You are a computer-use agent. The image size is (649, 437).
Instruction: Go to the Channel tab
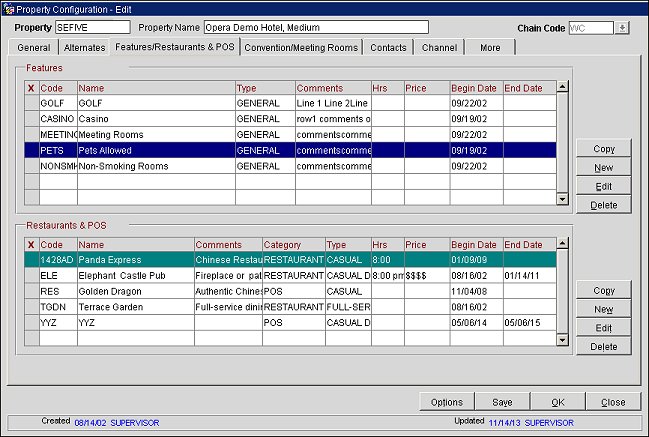click(439, 47)
